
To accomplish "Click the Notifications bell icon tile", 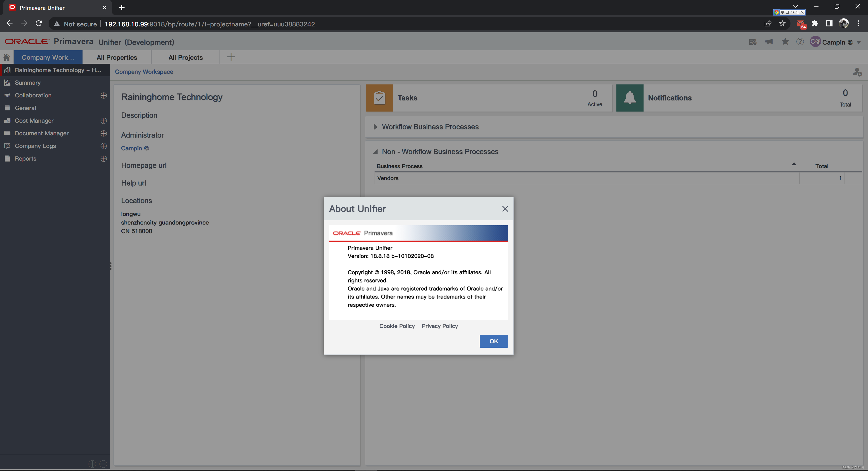I will point(630,98).
